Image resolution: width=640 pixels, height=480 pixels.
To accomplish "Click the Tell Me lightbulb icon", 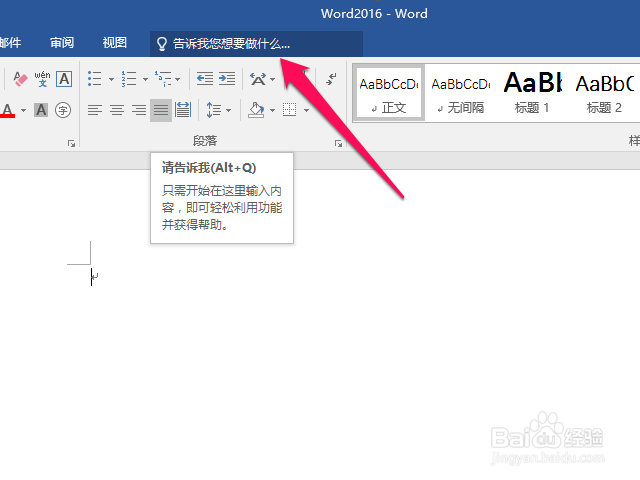I will coord(162,44).
